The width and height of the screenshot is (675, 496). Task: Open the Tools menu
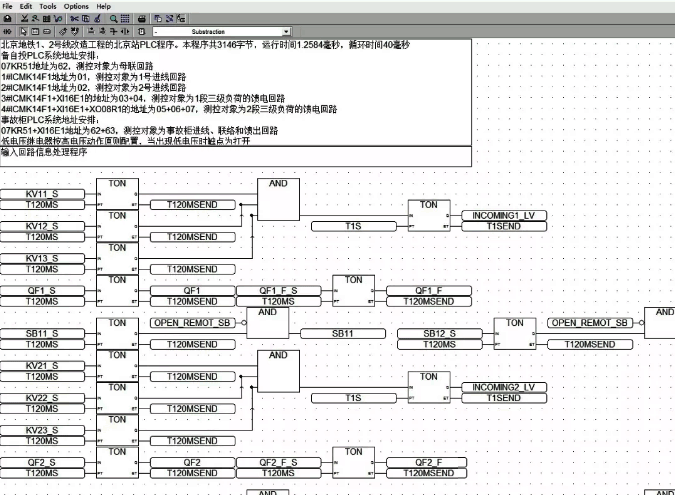point(47,6)
